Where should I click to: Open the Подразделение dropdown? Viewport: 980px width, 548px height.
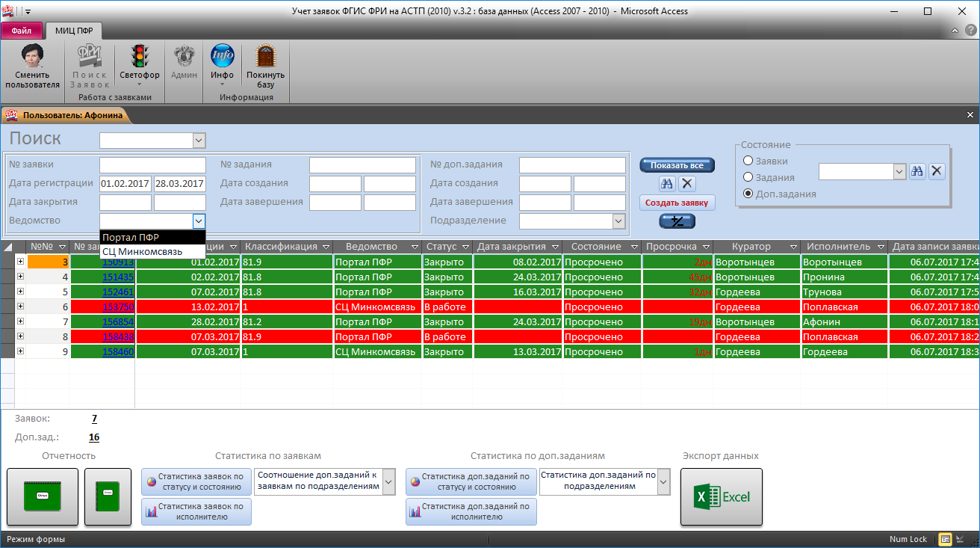point(618,221)
